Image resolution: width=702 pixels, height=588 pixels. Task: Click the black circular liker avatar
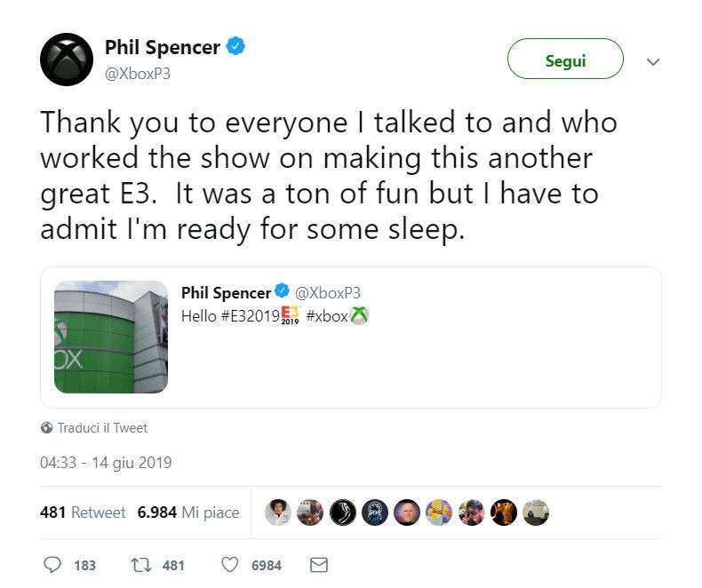tap(342, 513)
